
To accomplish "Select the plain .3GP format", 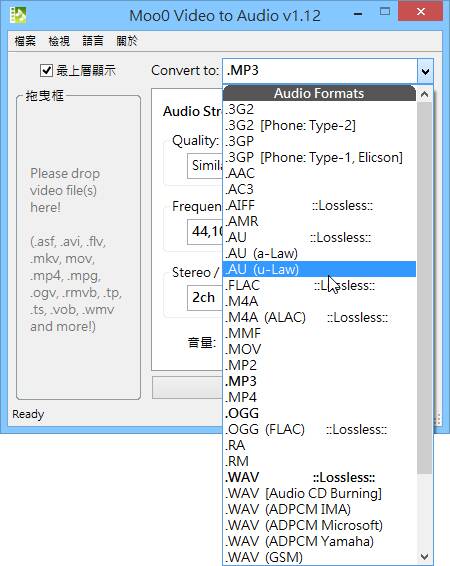I will (319, 141).
